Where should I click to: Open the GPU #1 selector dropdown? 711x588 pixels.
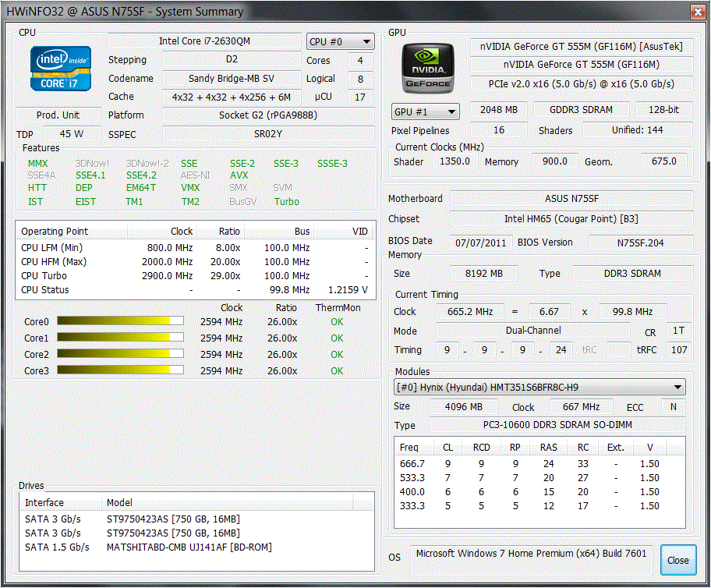tap(426, 112)
